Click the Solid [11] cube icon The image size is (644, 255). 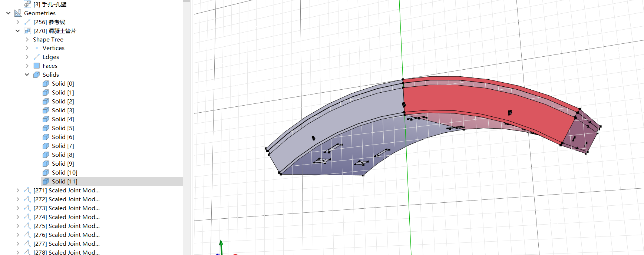coord(46,181)
